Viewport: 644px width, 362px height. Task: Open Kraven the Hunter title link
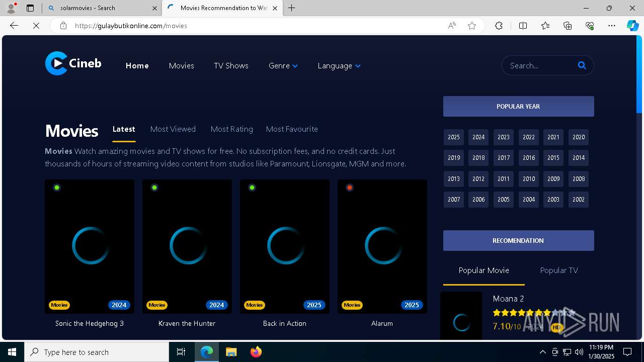(187, 323)
